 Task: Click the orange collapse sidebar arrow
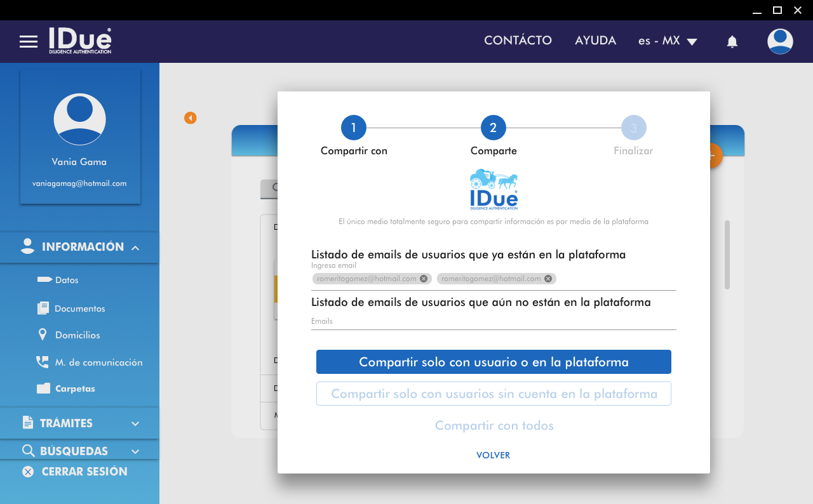190,118
